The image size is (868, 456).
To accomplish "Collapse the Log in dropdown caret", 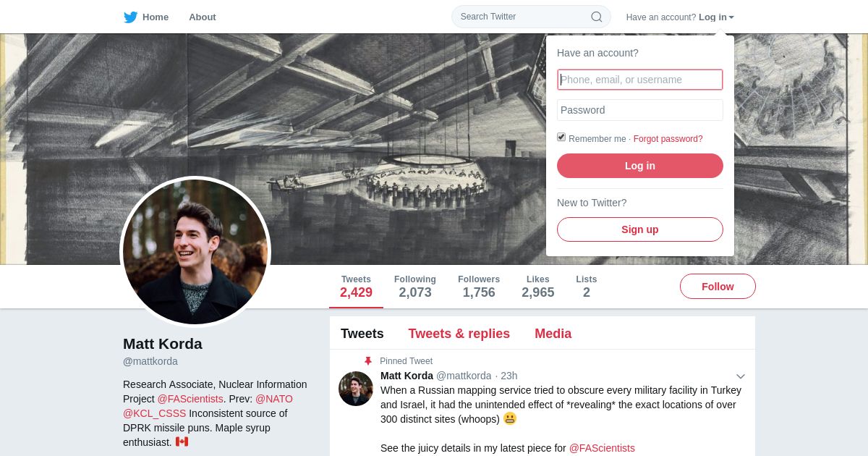I will click(731, 17).
